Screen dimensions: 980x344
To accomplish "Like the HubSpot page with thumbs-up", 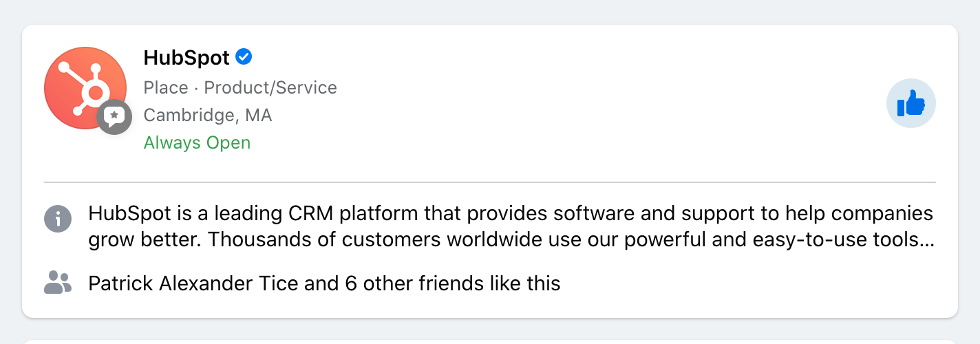I will point(911,103).
